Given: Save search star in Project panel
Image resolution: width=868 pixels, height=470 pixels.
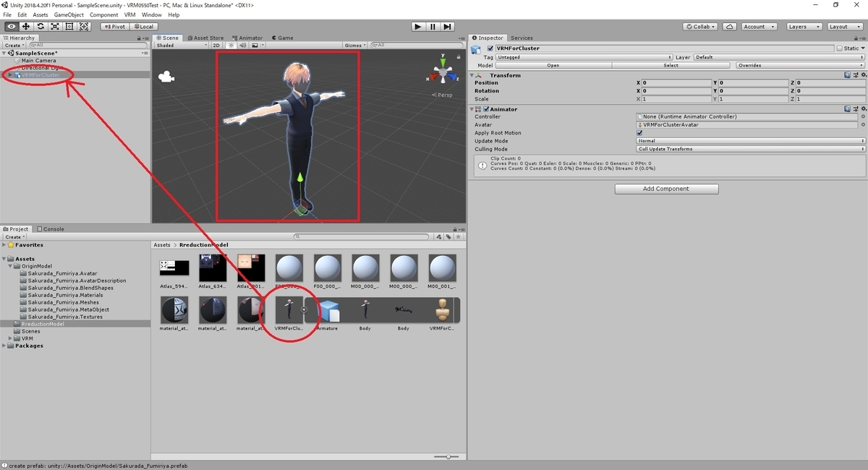Looking at the screenshot, I should pyautogui.click(x=458, y=236).
